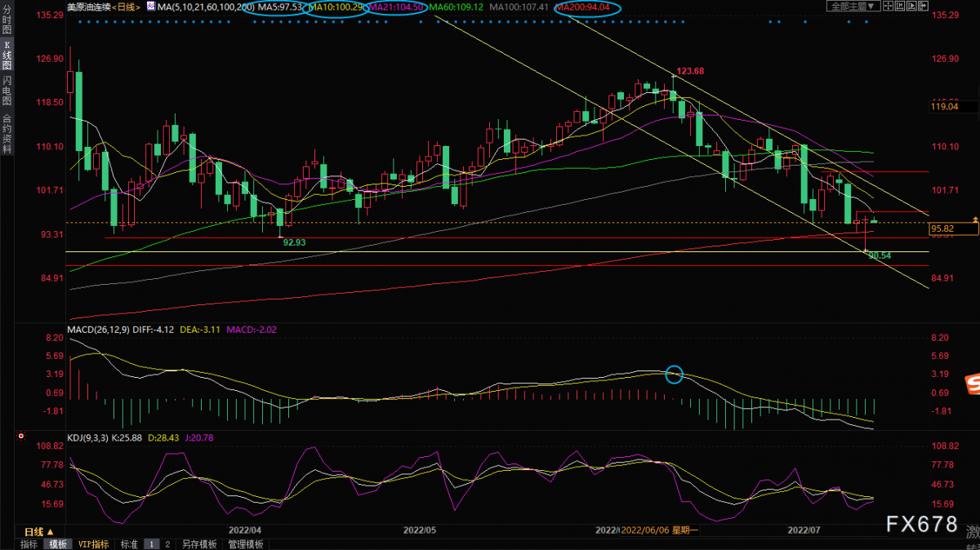The height and width of the screenshot is (550, 980).
Task: Click the MA(5,10,21,60,100,200) parameters label
Action: point(206,7)
